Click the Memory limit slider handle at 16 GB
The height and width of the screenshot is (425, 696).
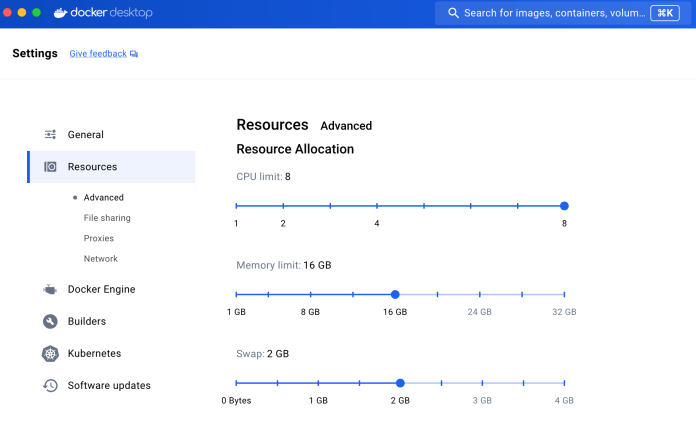click(x=395, y=295)
